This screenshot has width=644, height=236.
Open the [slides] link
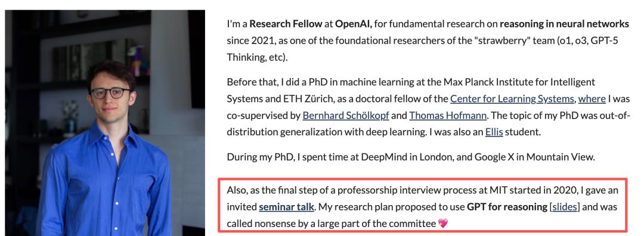click(x=565, y=207)
